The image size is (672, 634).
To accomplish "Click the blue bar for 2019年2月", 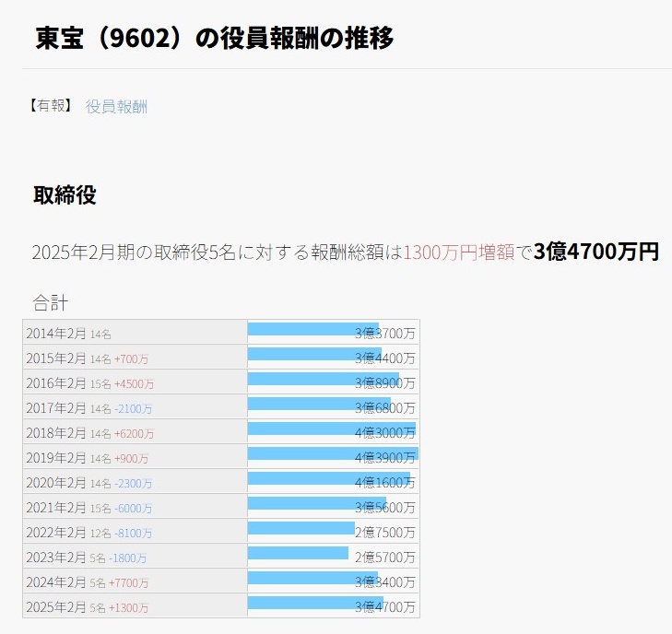I will click(x=333, y=453).
